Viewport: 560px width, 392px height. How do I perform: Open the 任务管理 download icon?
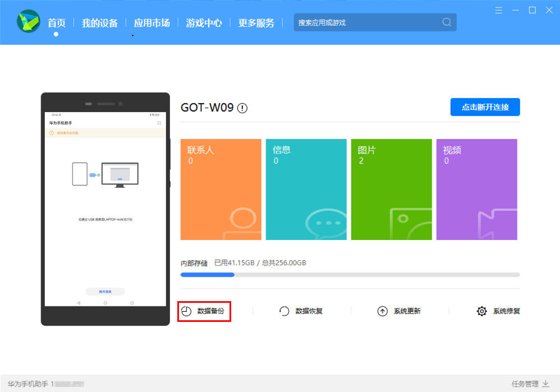(x=546, y=384)
